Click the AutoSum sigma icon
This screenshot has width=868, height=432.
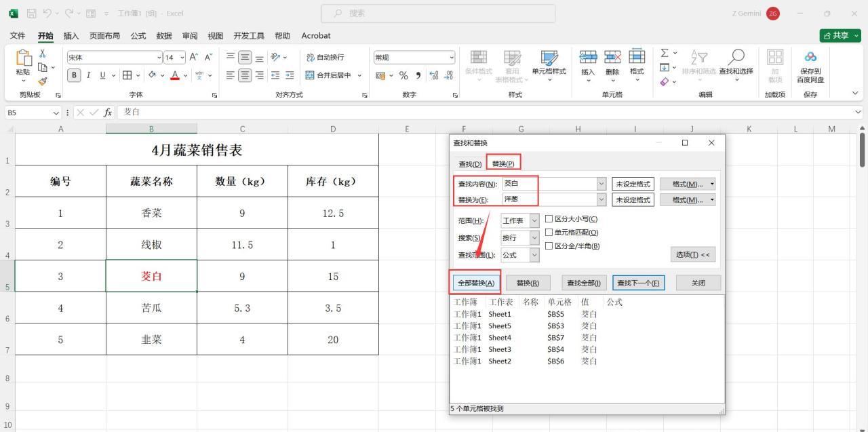pyautogui.click(x=665, y=53)
